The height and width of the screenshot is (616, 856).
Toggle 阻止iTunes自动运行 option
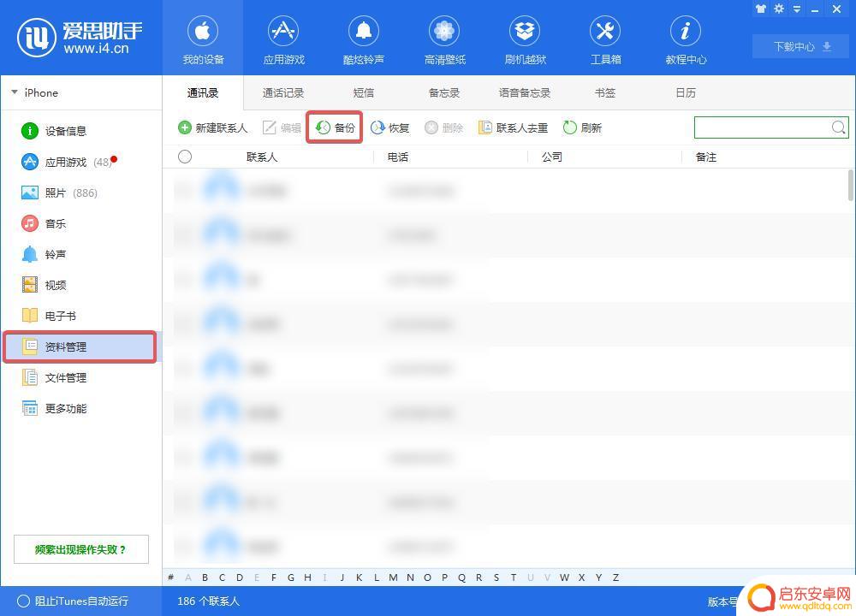click(x=73, y=601)
